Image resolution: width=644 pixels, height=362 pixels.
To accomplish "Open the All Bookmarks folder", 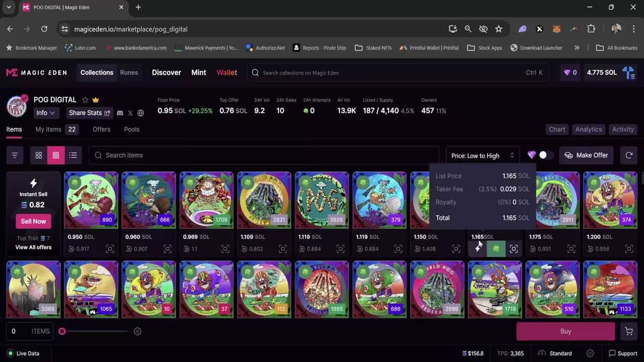I will (617, 48).
